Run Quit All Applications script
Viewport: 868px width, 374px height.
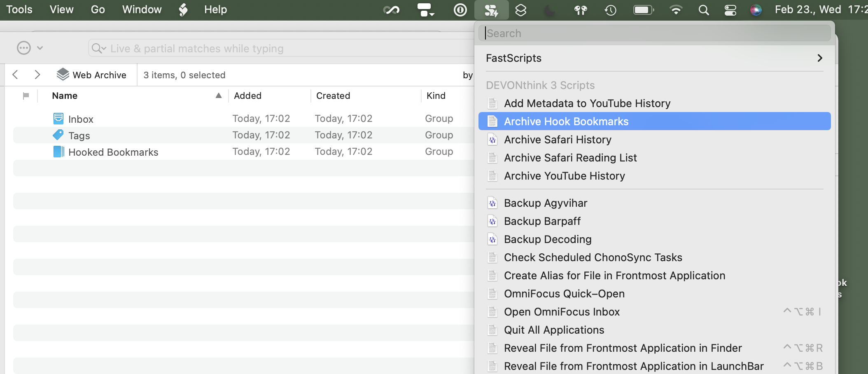pos(655,330)
